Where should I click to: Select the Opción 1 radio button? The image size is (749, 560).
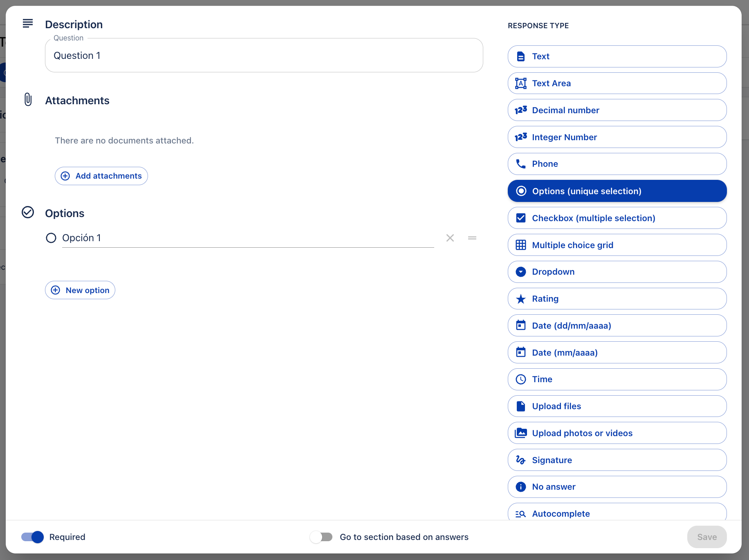click(x=51, y=238)
